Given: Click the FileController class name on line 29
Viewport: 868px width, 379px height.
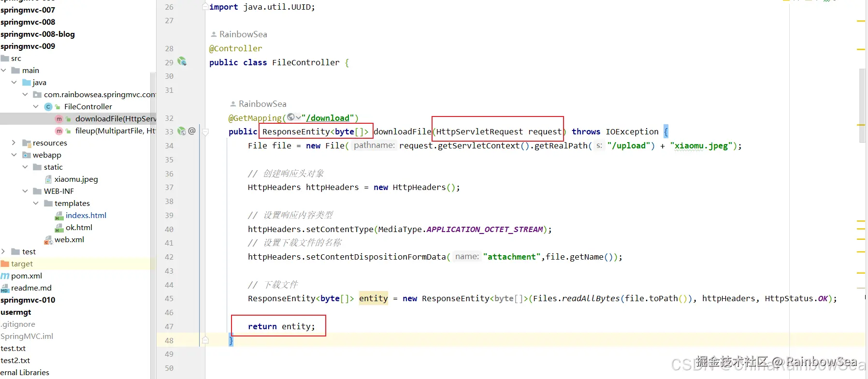Looking at the screenshot, I should pyautogui.click(x=306, y=62).
